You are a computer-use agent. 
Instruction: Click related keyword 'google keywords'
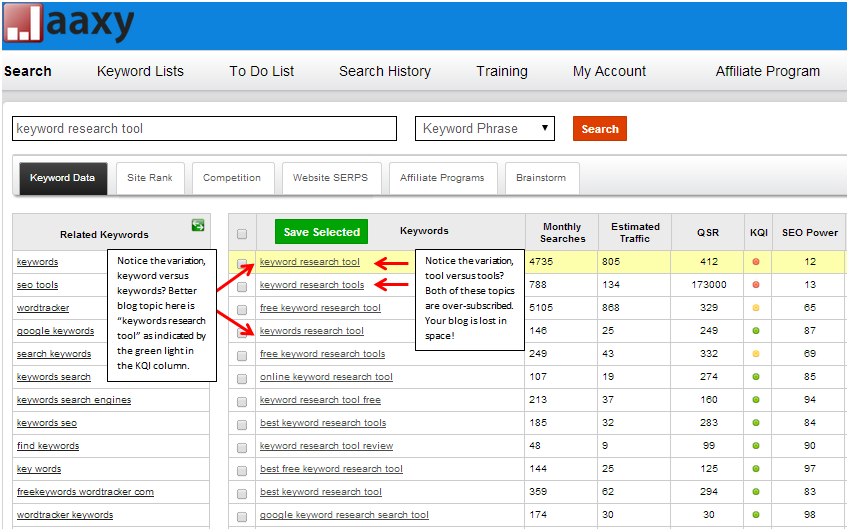click(55, 331)
